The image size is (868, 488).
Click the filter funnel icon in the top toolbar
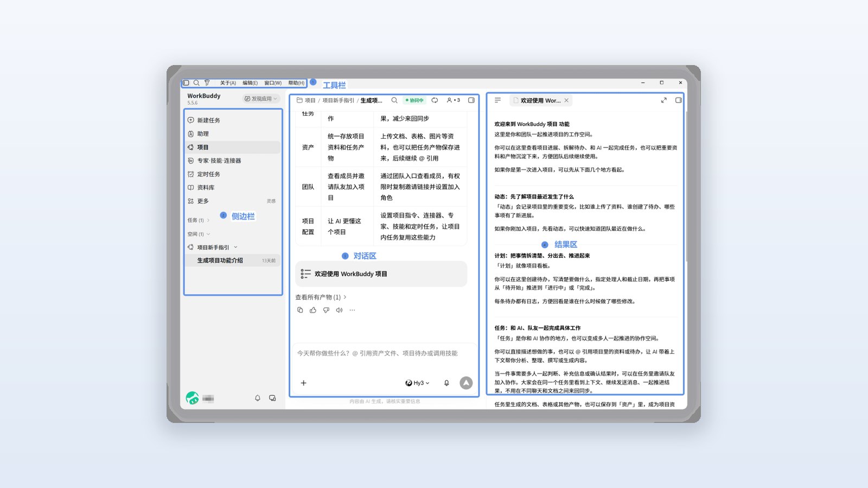tap(207, 83)
